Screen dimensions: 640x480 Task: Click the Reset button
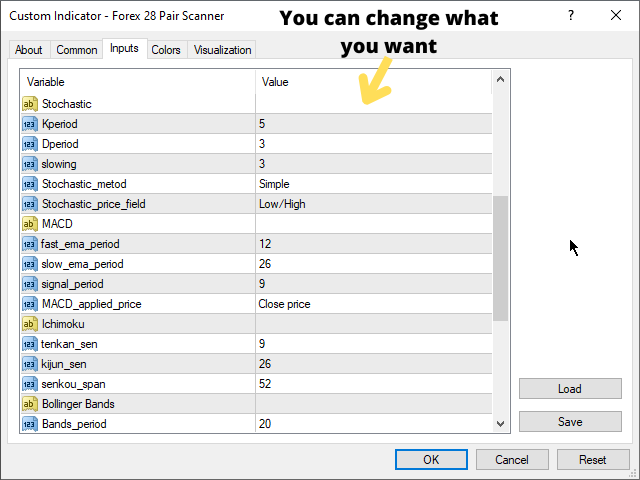coord(593,460)
